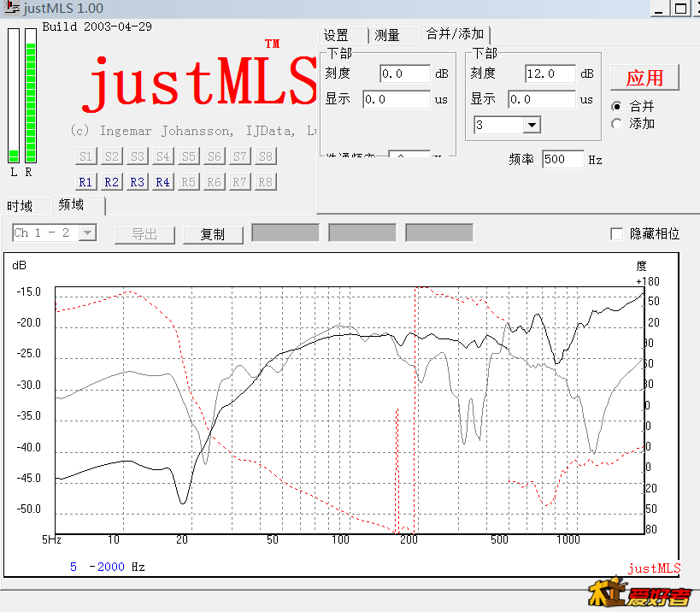Click the 应用 button
700x612 pixels.
click(644, 78)
